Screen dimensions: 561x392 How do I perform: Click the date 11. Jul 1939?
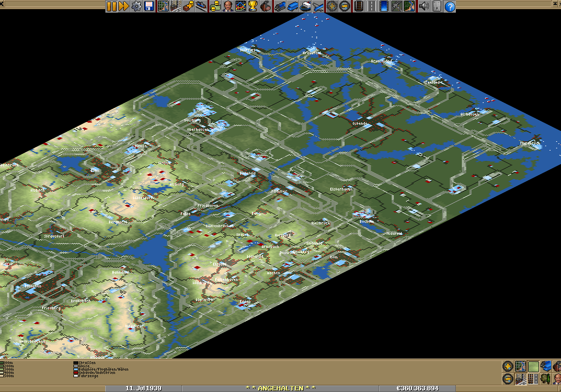(144, 388)
